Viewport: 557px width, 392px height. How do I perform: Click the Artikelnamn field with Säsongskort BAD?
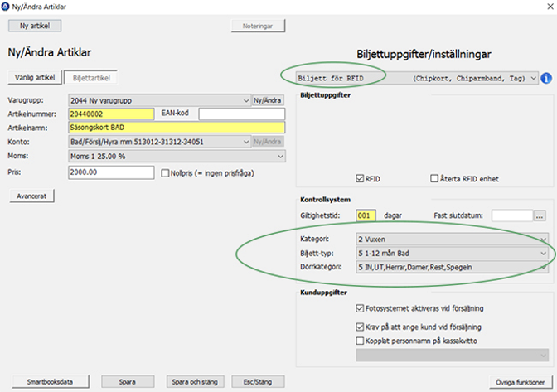coord(177,128)
